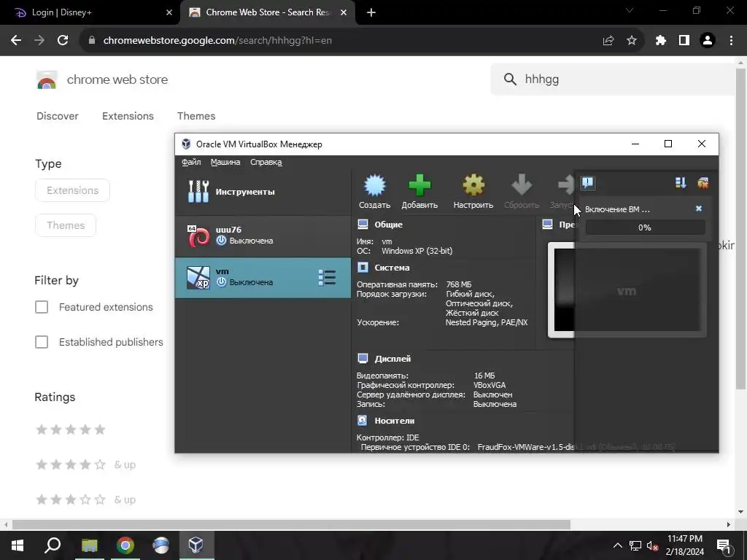The height and width of the screenshot is (560, 747).
Task: Select the four stars & up rating
Action: point(86,464)
